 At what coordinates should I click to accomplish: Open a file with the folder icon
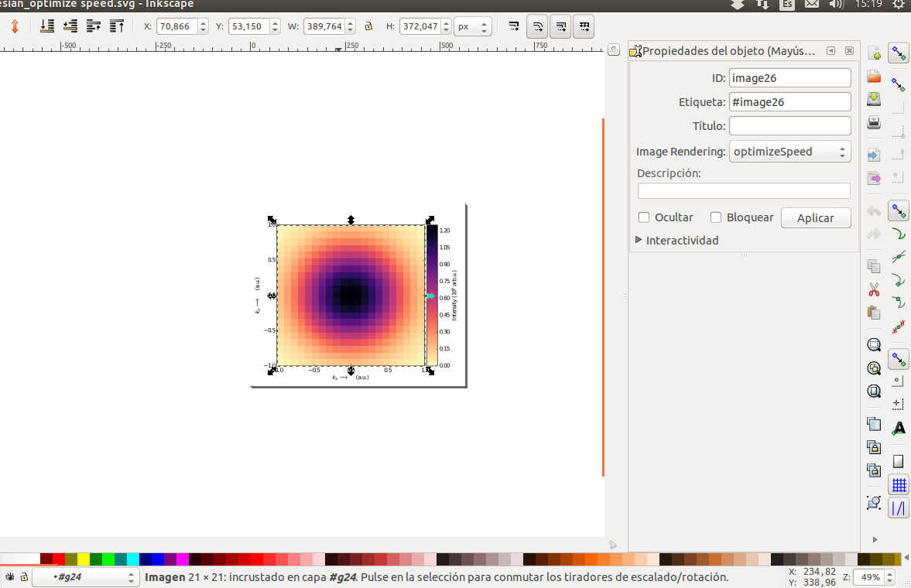click(874, 77)
